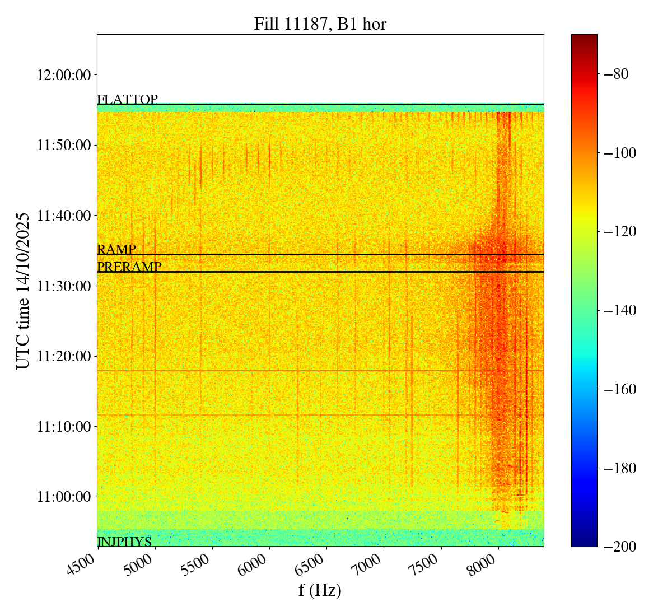Select the PRERAMP phase label
Viewport: 672px width, 616px height.
129,267
